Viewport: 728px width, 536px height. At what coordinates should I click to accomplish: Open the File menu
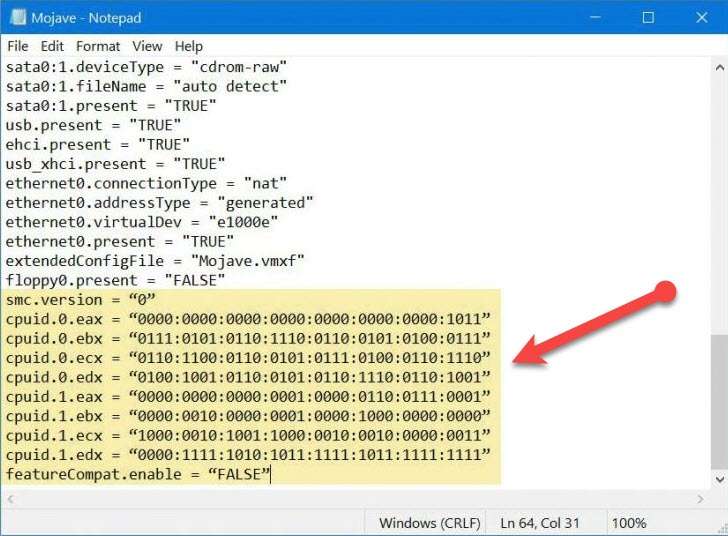18,46
